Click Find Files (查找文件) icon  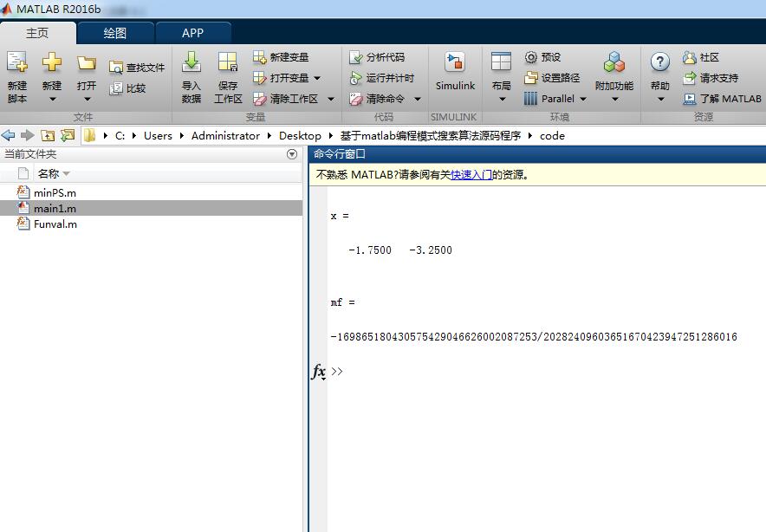point(116,68)
